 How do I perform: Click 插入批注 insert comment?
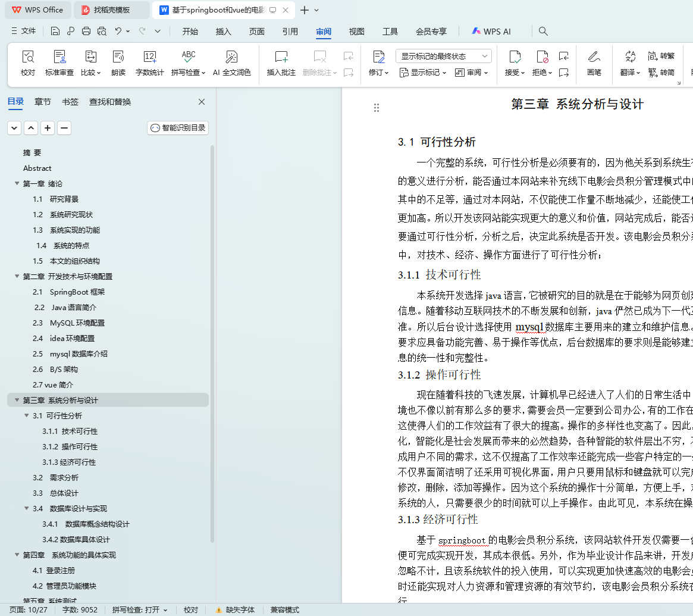tap(281, 63)
